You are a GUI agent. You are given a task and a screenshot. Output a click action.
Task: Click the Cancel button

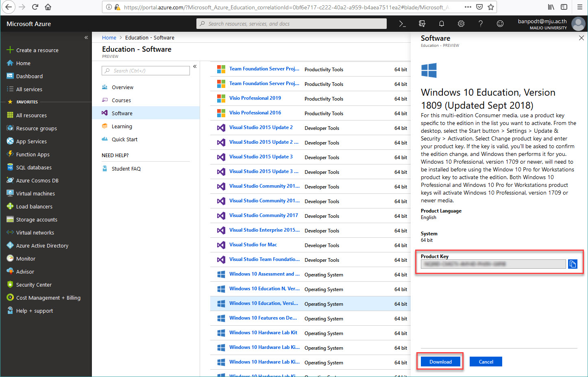click(486, 362)
